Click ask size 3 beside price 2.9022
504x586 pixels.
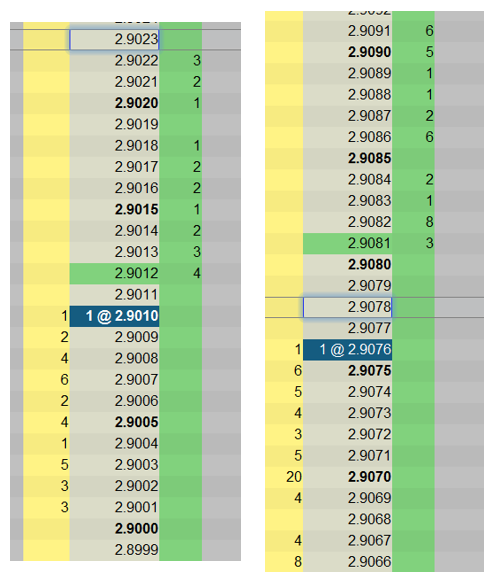197,61
